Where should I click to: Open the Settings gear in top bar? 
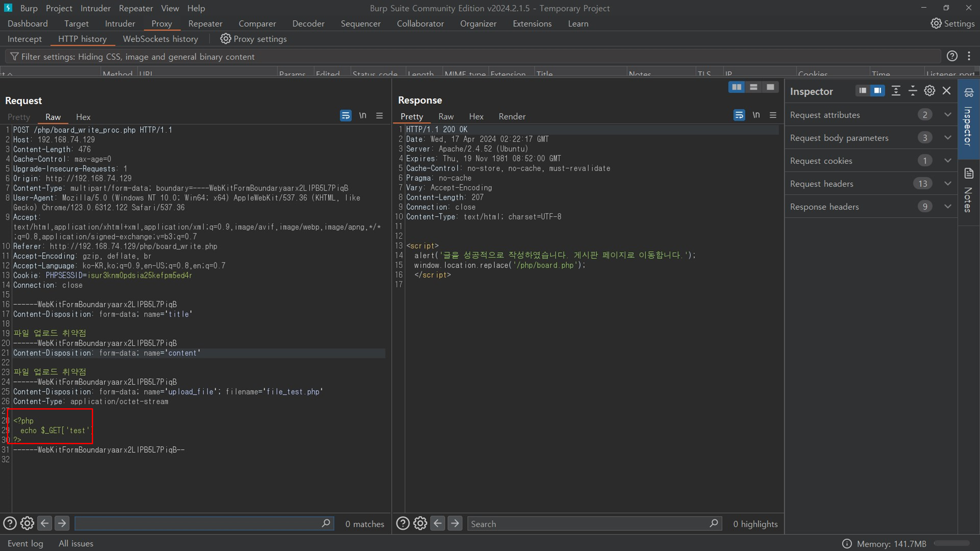point(936,24)
